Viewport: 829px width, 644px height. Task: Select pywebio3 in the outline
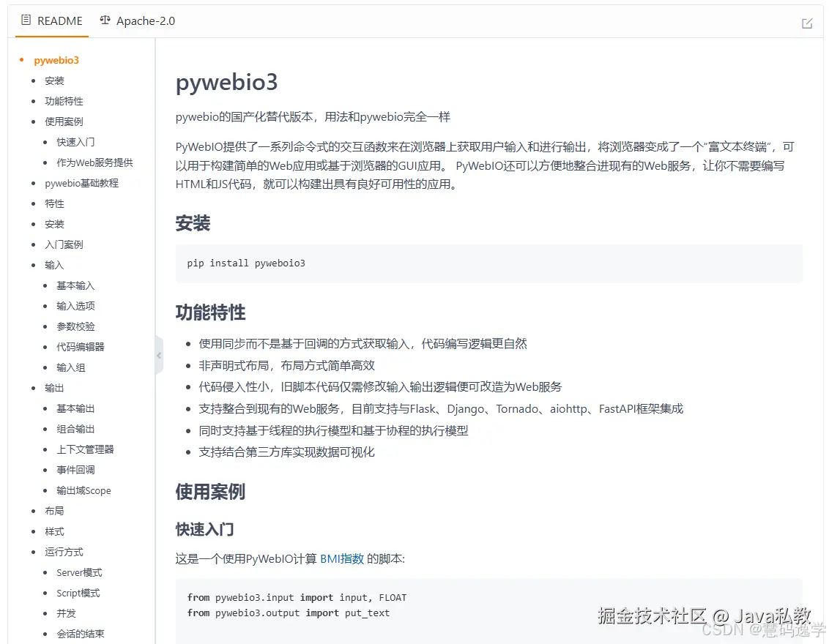[56, 60]
